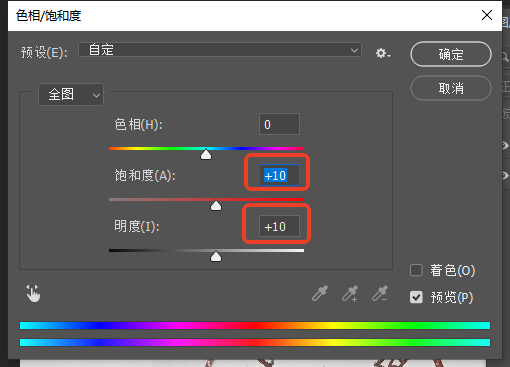Enable the 着色(O) colorize checkbox
The width and height of the screenshot is (510, 367).
(x=416, y=270)
